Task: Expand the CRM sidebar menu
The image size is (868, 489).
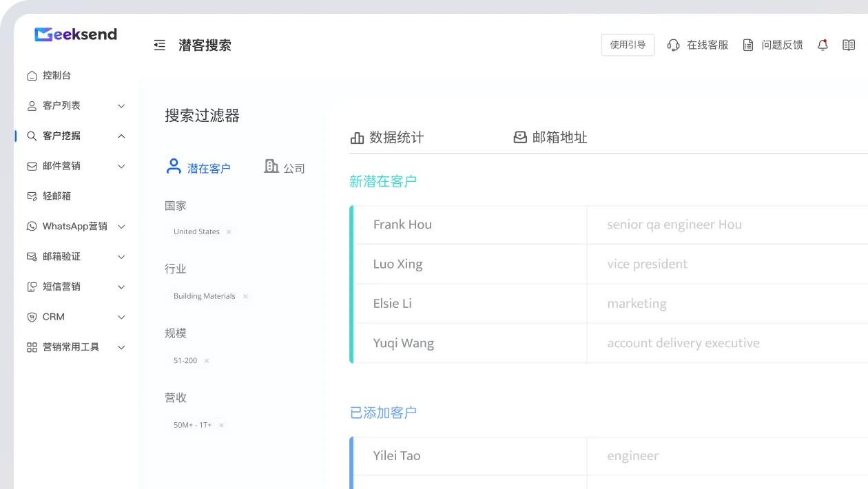Action: (76, 317)
